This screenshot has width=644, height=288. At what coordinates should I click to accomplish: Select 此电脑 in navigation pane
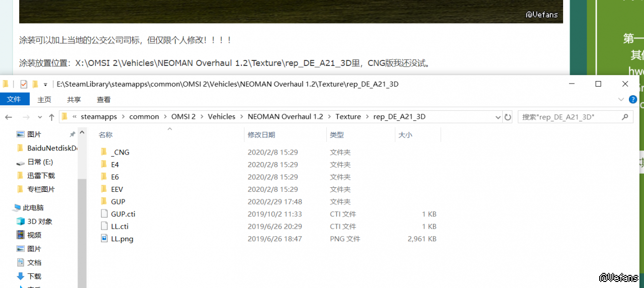(33, 207)
